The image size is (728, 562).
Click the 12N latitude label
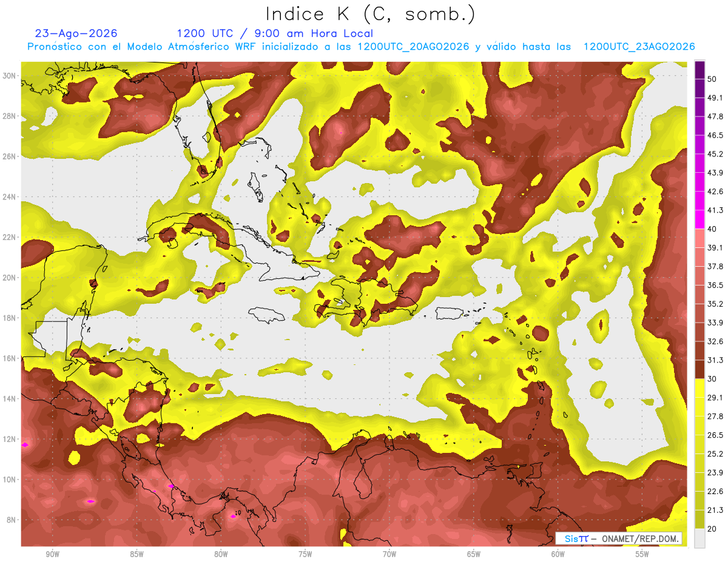[x=9, y=440]
